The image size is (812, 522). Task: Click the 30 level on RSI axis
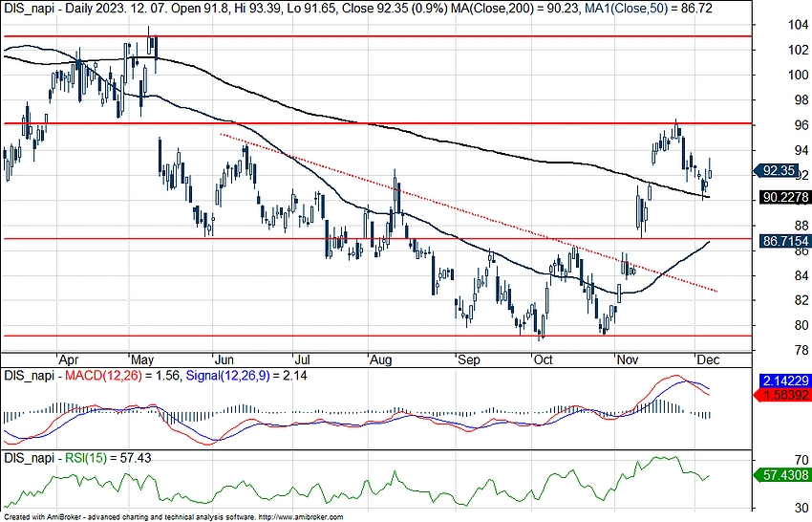tap(801, 508)
